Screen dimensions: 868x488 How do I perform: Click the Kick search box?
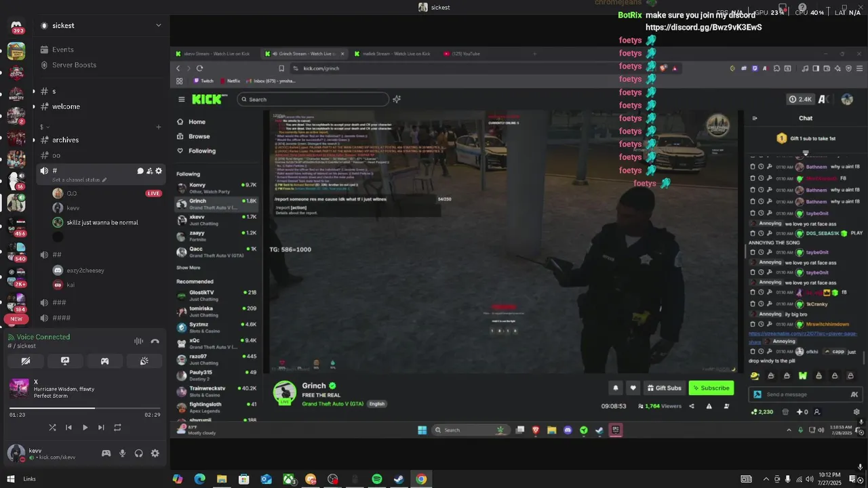(x=313, y=99)
